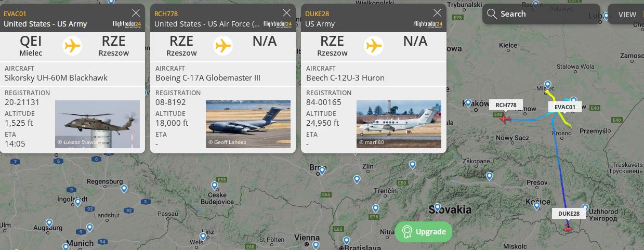This screenshot has width=644, height=250.
Task: Close the EVAC01 flight panel
Action: [x=136, y=13]
